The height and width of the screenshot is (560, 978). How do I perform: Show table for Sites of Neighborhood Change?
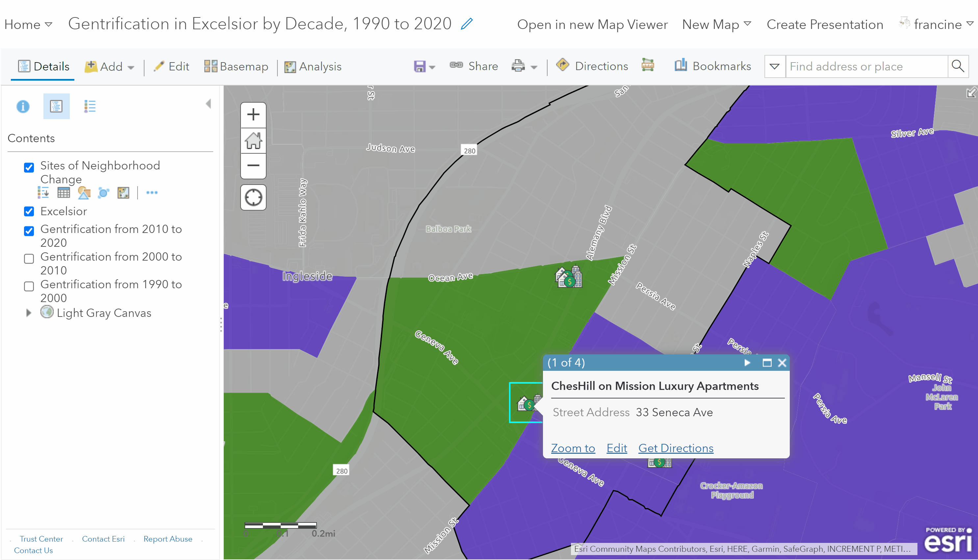point(64,193)
